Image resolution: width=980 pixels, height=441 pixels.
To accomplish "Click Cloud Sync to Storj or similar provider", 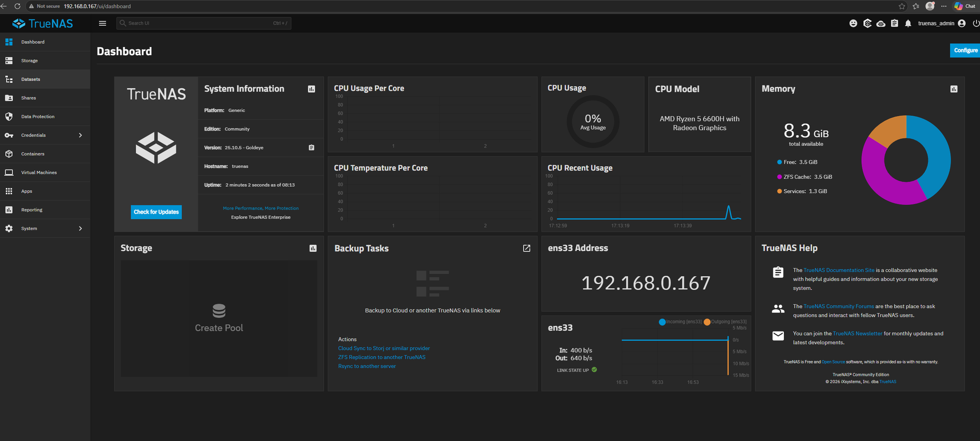I will pyautogui.click(x=384, y=348).
